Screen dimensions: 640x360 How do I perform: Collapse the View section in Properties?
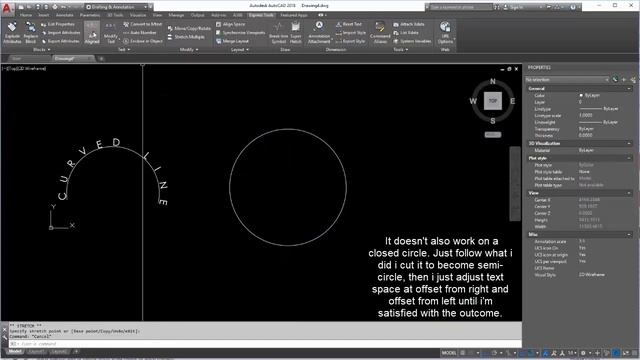(x=629, y=193)
